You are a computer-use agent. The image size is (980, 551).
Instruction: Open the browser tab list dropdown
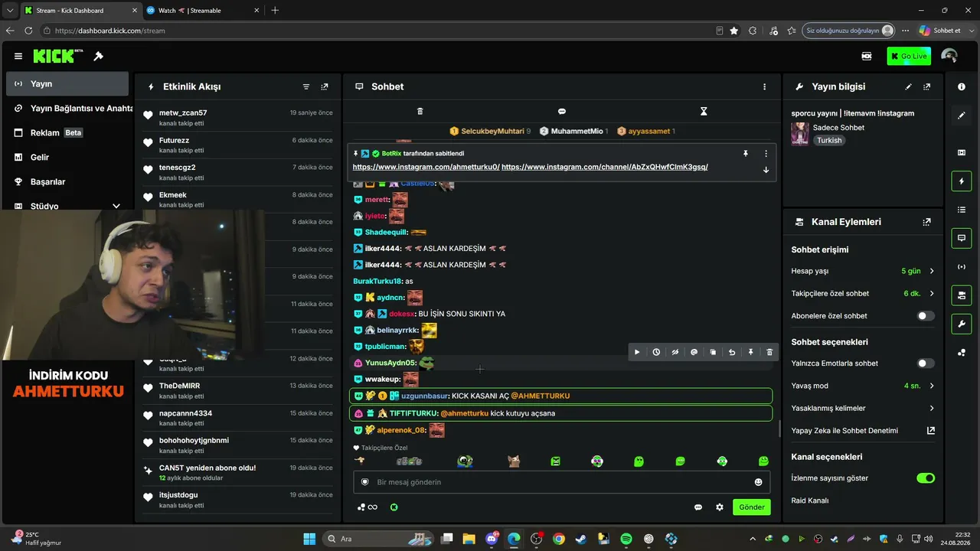tap(9, 10)
